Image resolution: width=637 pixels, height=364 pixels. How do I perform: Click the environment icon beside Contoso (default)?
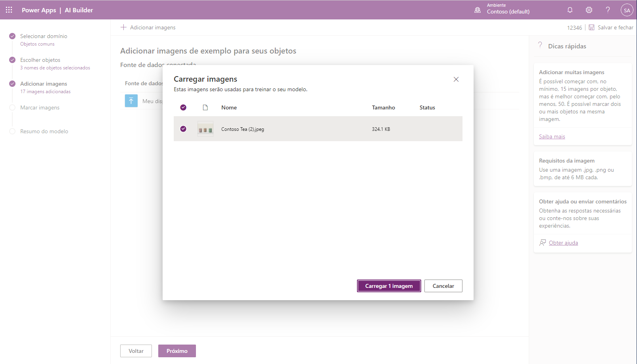478,10
